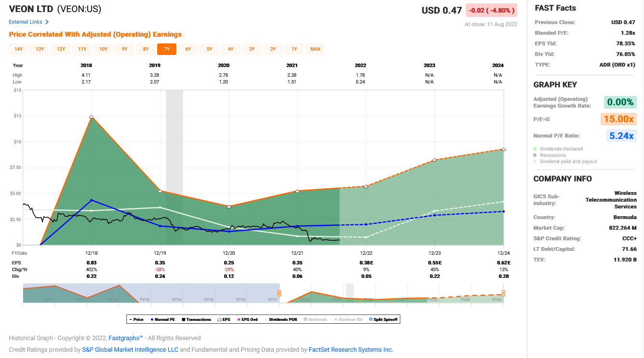This screenshot has width=644, height=358.
Task: Click the right range slider handle at FY24
Action: pyautogui.click(x=503, y=293)
